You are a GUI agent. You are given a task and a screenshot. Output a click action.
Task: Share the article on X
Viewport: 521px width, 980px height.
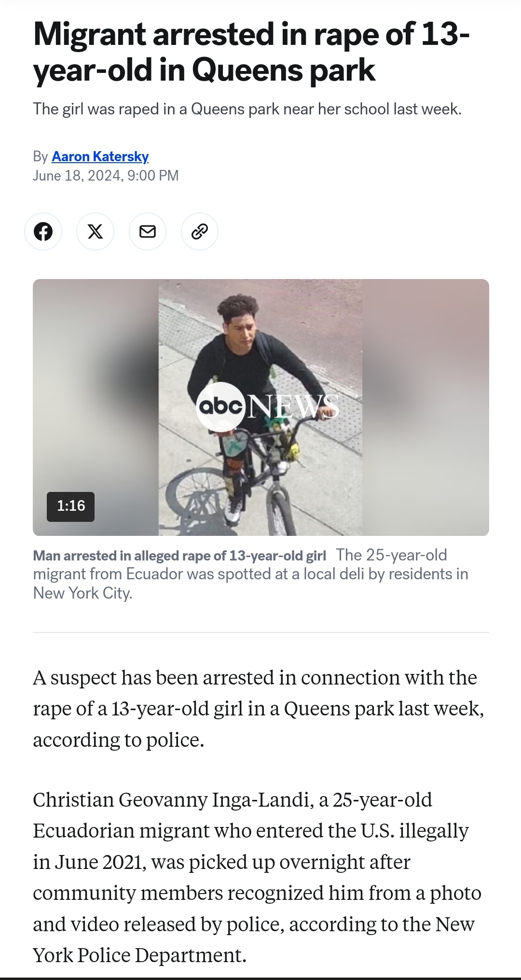[95, 232]
